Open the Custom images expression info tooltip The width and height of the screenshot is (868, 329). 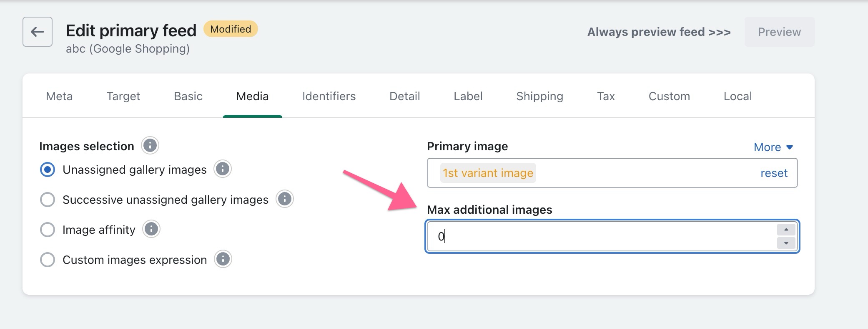coord(223,259)
